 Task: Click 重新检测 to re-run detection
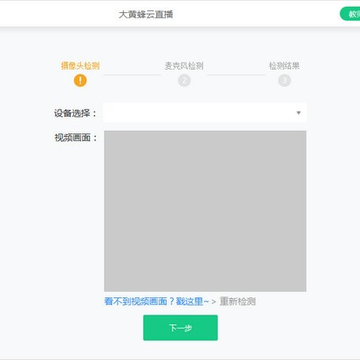click(238, 301)
